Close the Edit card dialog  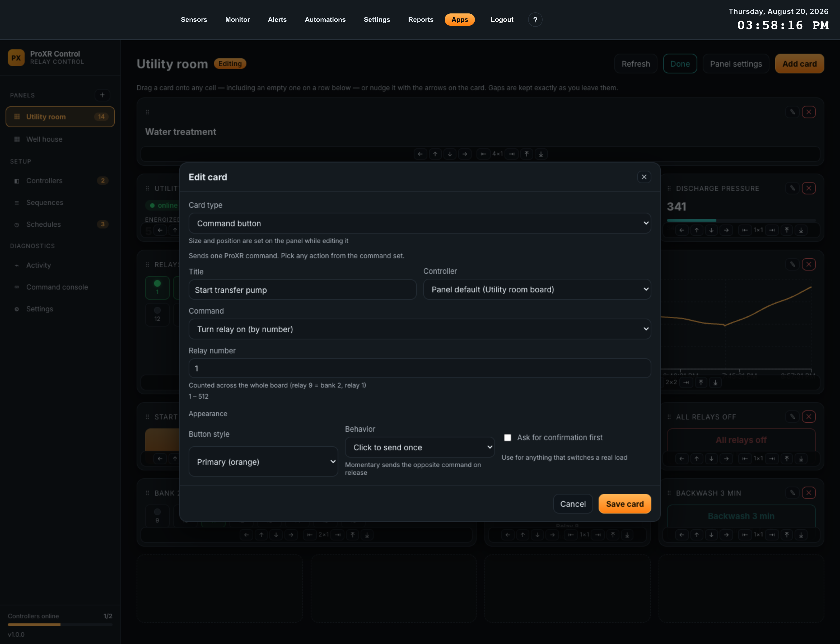coord(644,177)
